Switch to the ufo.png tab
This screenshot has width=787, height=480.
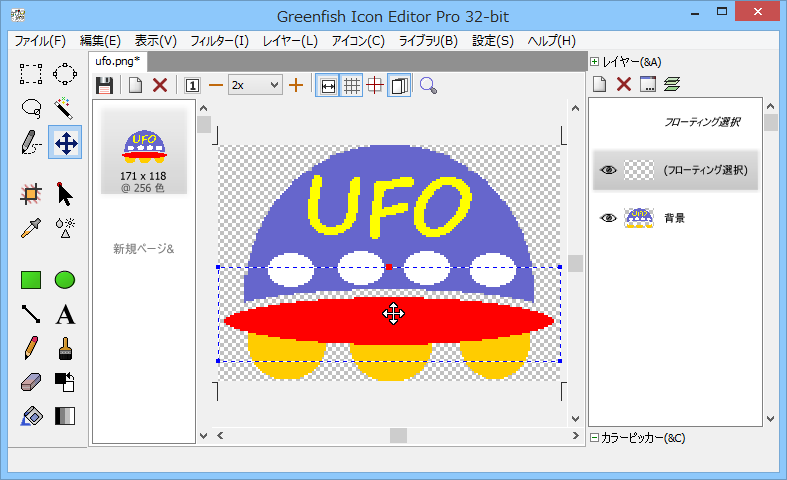(x=119, y=61)
